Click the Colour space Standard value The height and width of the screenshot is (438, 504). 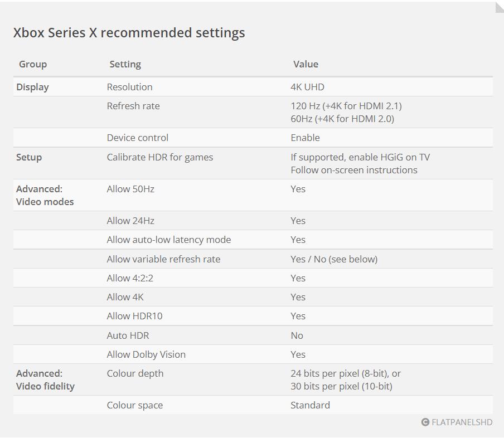click(310, 405)
